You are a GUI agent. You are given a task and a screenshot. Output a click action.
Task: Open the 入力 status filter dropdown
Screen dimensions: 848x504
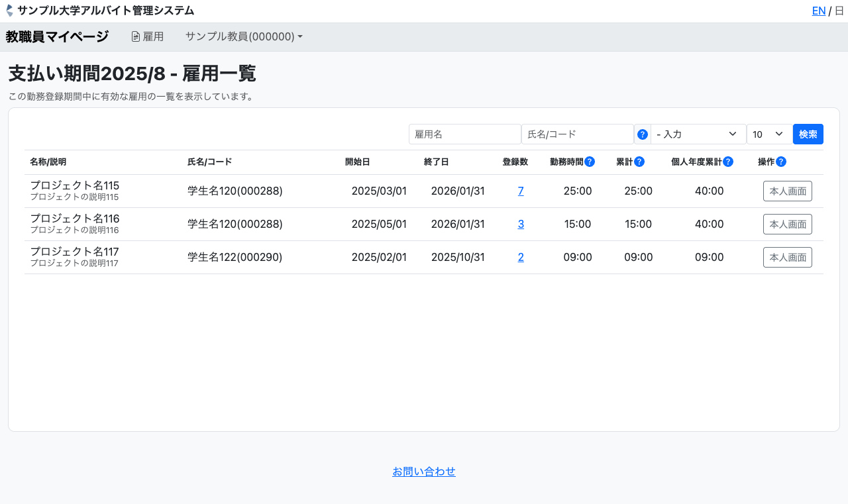(698, 134)
